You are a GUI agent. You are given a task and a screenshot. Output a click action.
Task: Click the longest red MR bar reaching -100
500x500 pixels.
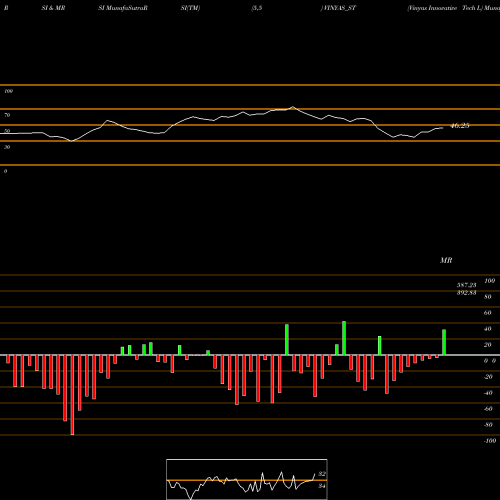coord(72,395)
